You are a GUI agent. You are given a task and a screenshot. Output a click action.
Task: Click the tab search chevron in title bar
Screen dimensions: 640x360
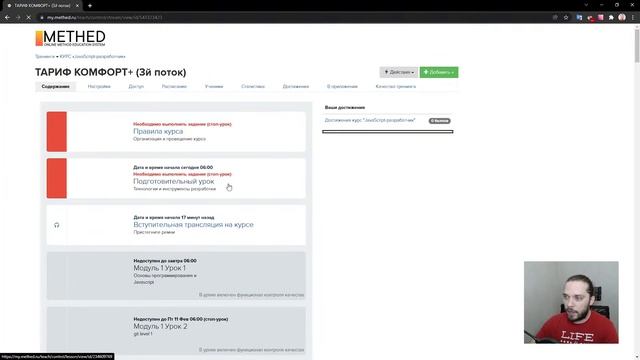click(x=586, y=5)
